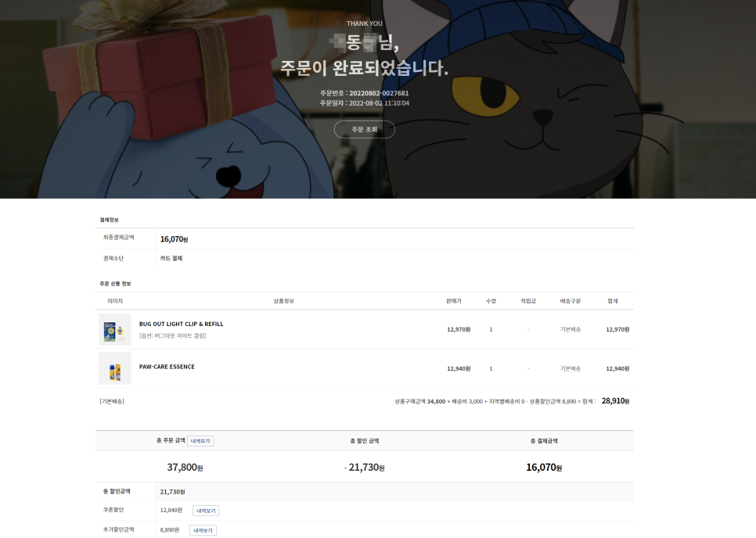Select the 21,730원 value in 총 할인금액 row
This screenshot has width=756, height=538.
coord(173,492)
